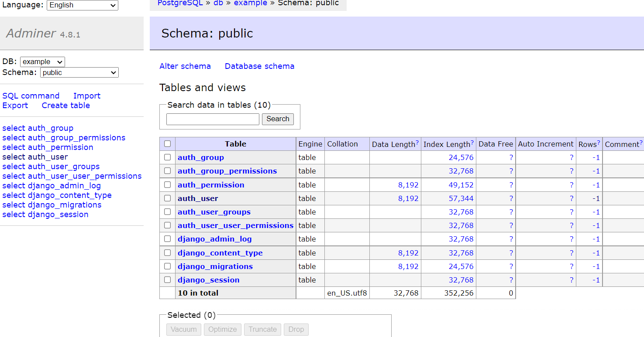Click the Drop button
The image size is (644, 337).
pyautogui.click(x=296, y=330)
